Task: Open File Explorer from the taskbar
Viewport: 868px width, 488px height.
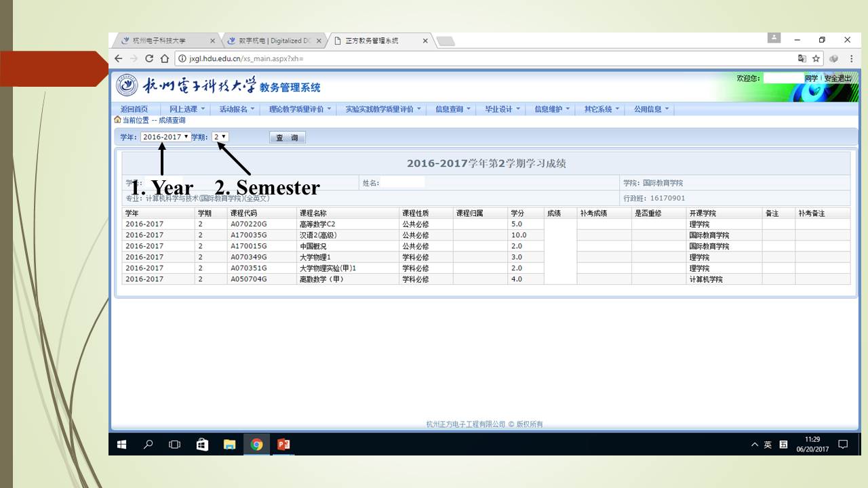Action: click(229, 445)
